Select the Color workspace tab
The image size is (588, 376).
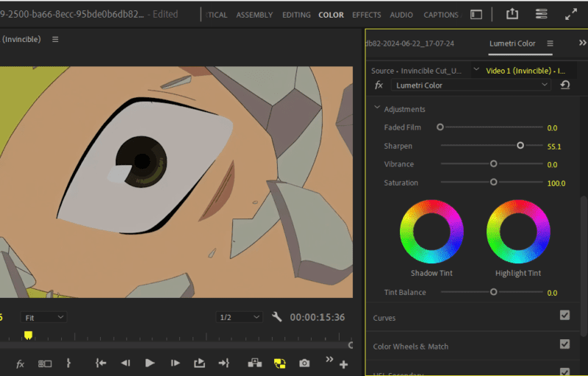pyautogui.click(x=331, y=15)
